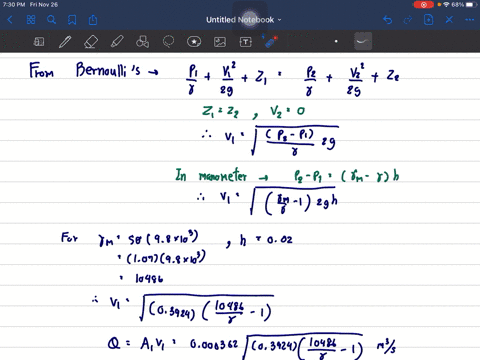Tap the green 'Z1 = Z2' condition

[220, 112]
